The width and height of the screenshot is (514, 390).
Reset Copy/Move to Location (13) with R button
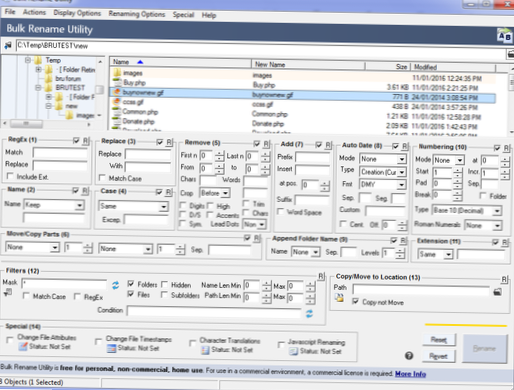tap(504, 279)
